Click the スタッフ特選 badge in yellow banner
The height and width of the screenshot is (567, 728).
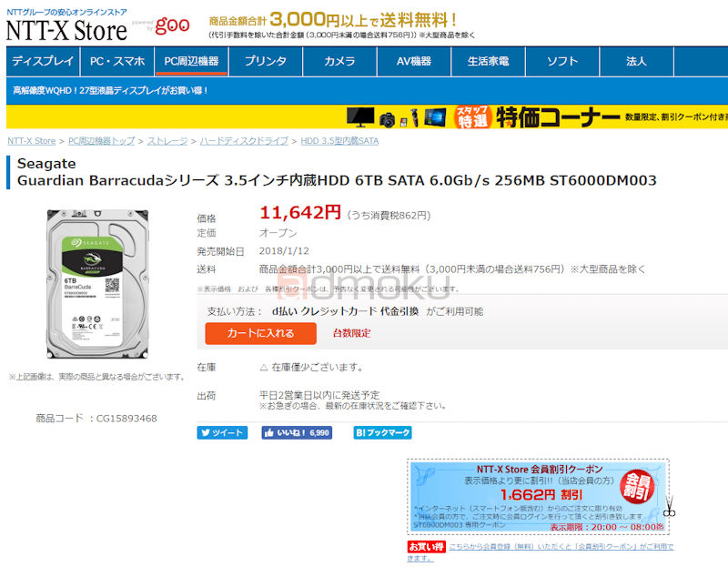(472, 116)
